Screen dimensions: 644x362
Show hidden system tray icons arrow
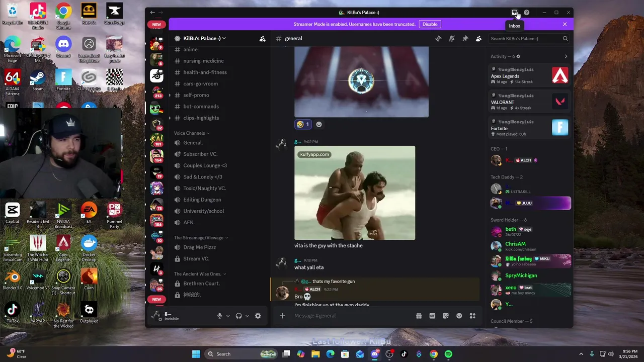pos(581,354)
